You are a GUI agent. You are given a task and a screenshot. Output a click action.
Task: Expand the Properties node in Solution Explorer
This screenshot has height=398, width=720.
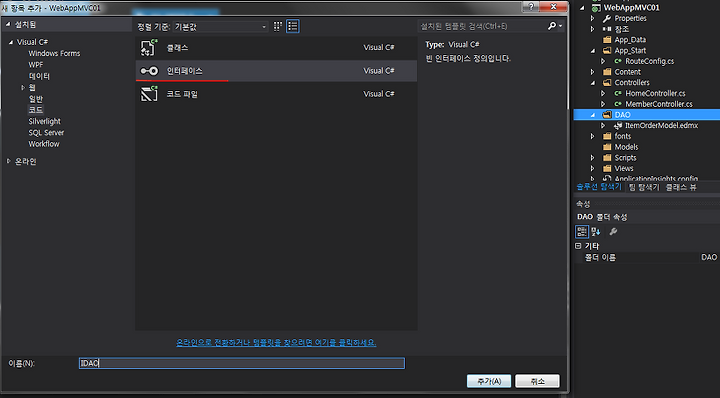pos(592,18)
